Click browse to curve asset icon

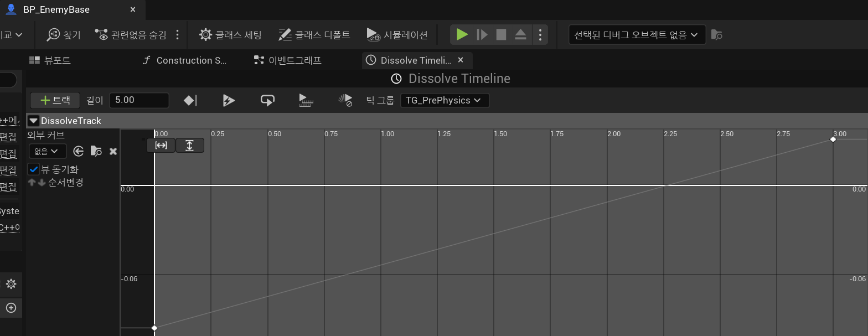(96, 151)
